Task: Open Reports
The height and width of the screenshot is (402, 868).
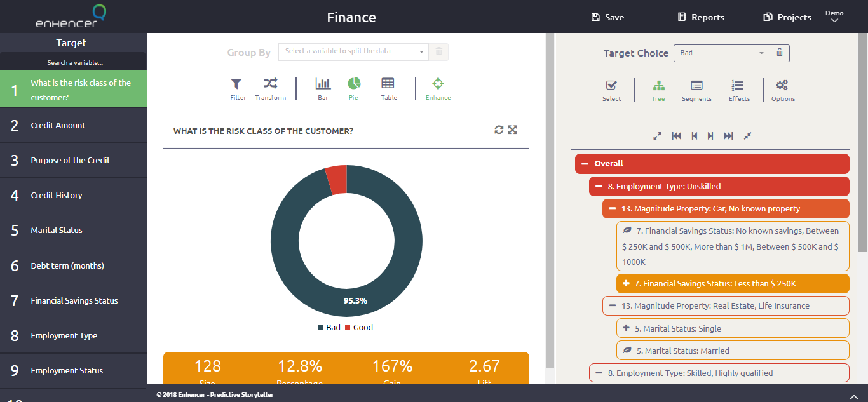Action: click(701, 17)
